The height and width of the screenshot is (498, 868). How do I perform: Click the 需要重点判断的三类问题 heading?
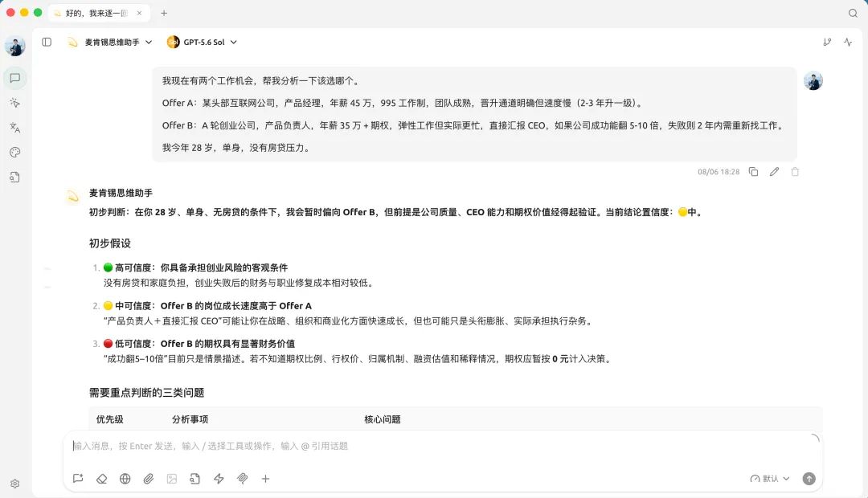point(147,393)
